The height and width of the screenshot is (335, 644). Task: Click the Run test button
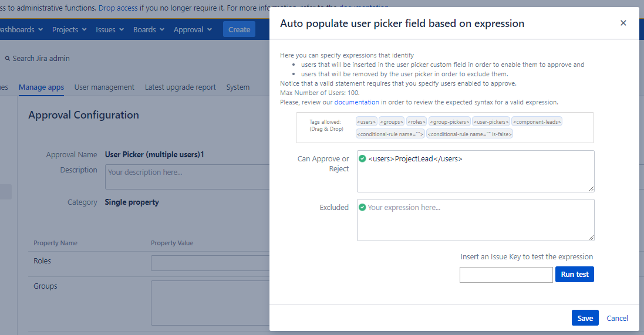574,275
